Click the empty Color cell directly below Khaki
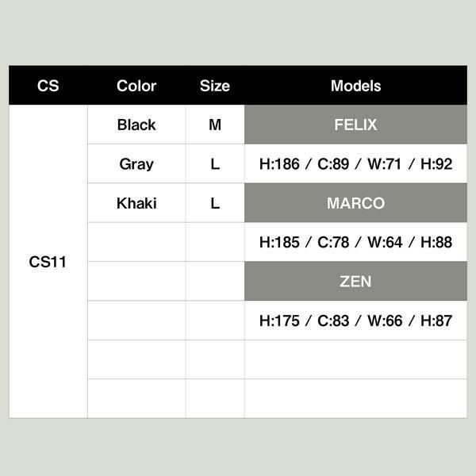This screenshot has width=476, height=476. coord(136,242)
